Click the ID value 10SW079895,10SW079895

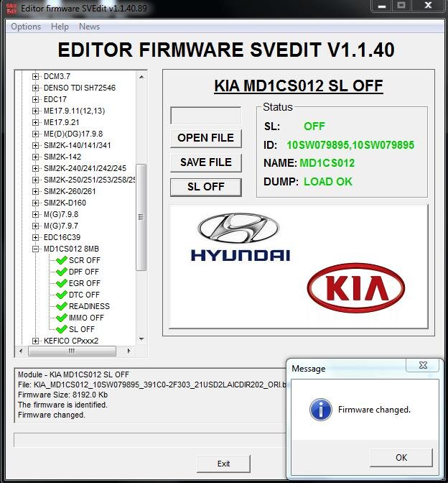350,145
